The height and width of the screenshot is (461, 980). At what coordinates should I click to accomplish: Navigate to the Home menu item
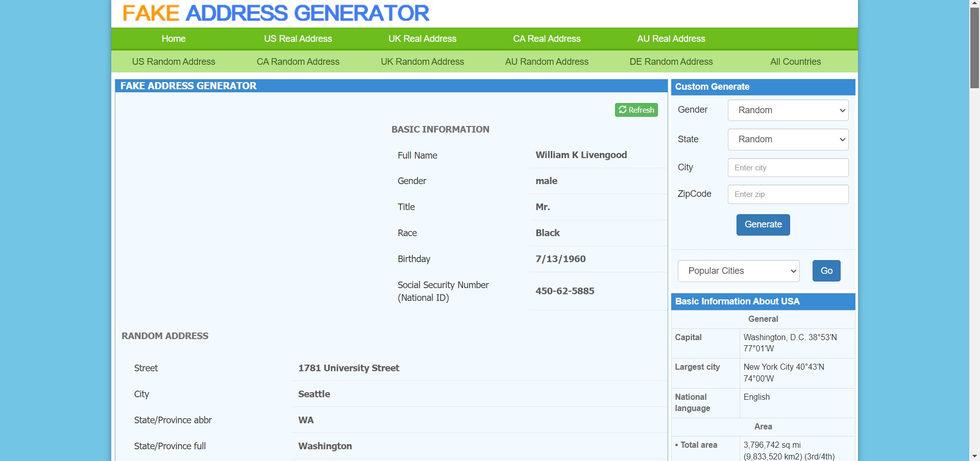coord(173,38)
